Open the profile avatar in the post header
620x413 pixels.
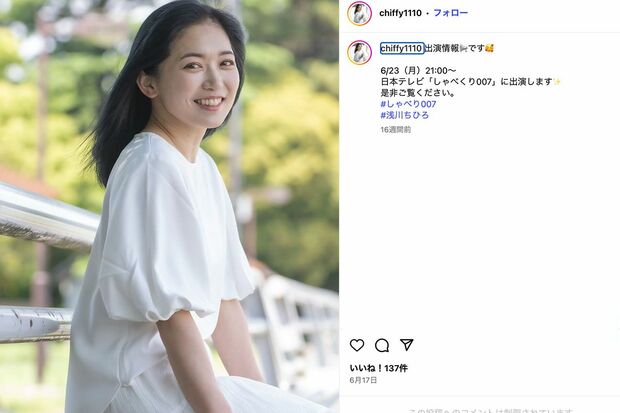pos(359,13)
